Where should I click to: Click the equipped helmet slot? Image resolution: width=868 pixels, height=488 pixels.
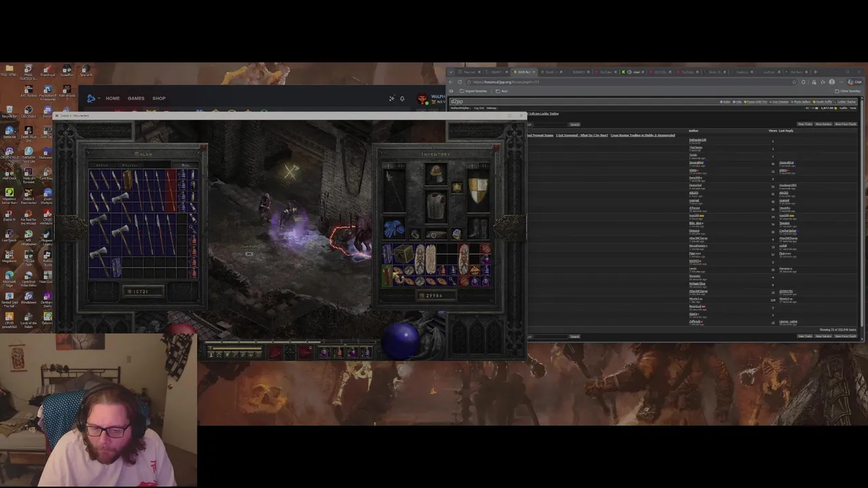click(436, 174)
